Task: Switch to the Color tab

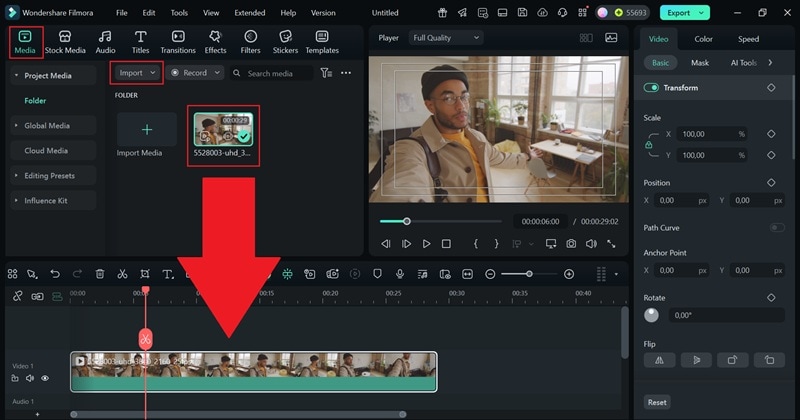Action: point(703,39)
